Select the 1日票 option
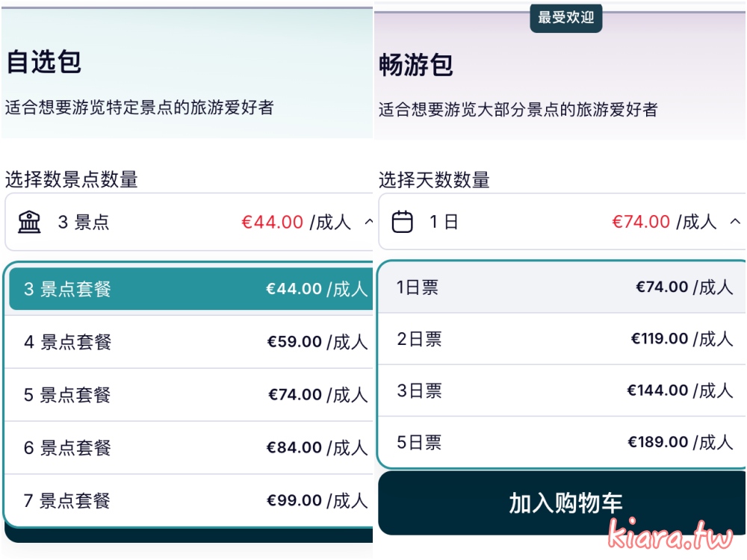 click(x=562, y=287)
